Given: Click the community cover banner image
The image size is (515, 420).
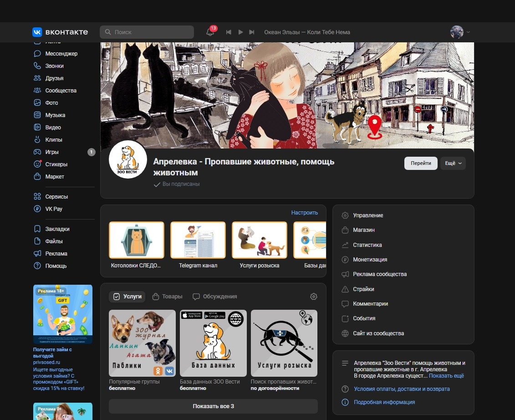Looking at the screenshot, I should point(287,95).
